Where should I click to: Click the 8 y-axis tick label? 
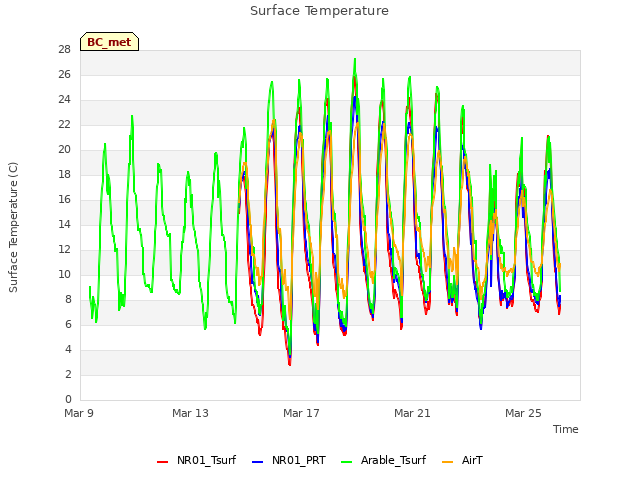68,300
